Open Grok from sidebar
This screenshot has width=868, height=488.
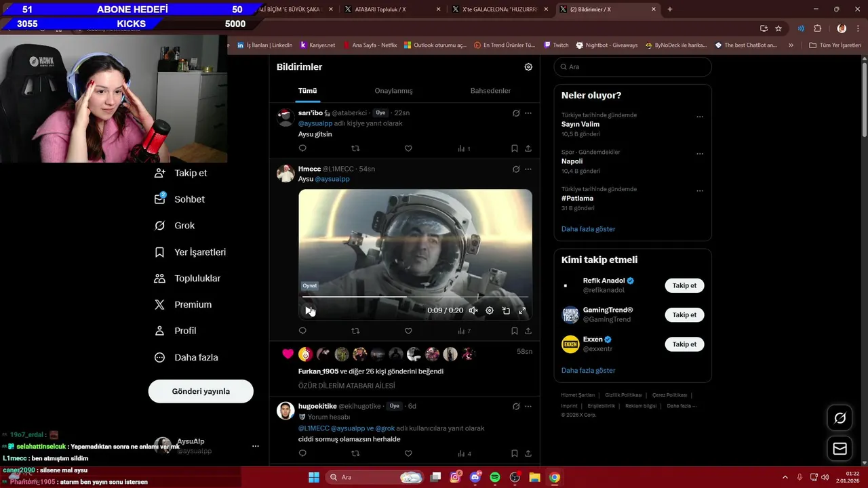tap(175, 226)
